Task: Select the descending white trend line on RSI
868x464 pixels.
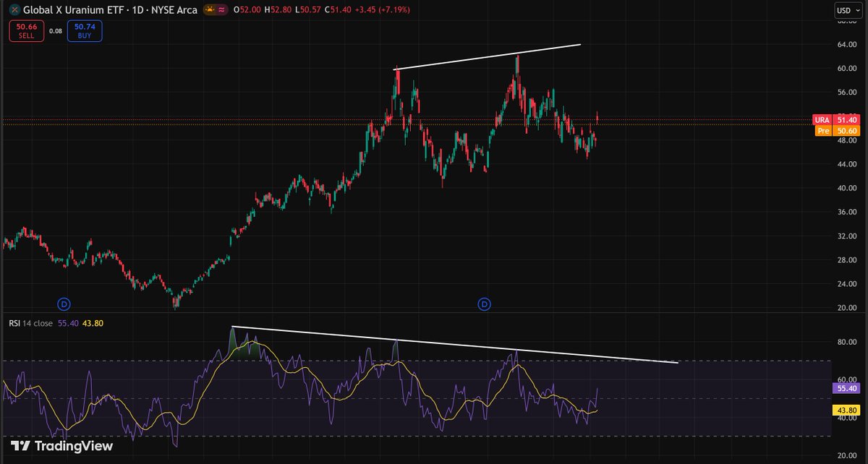Action: (x=455, y=345)
